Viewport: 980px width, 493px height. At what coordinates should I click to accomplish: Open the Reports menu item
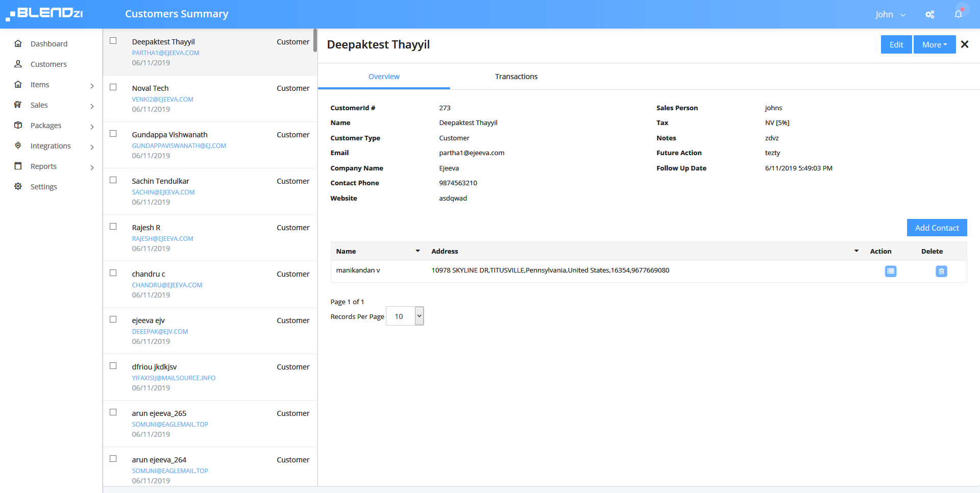(x=43, y=166)
